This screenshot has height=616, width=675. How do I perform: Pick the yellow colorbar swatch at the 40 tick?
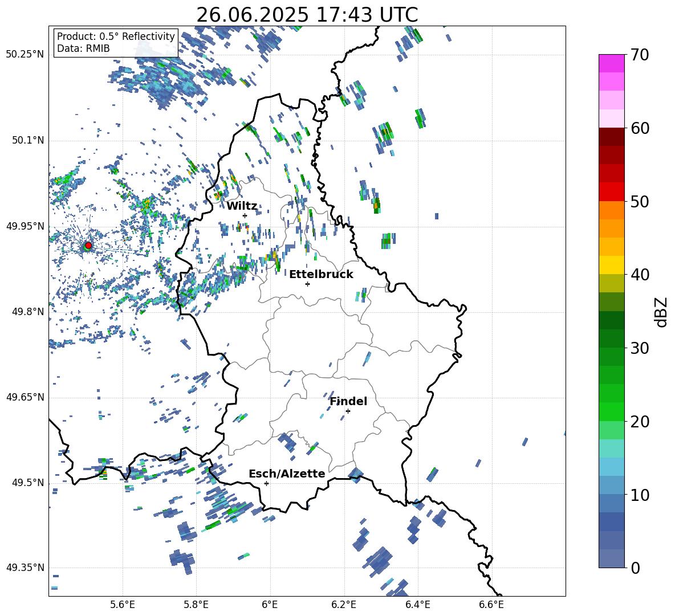(x=611, y=265)
